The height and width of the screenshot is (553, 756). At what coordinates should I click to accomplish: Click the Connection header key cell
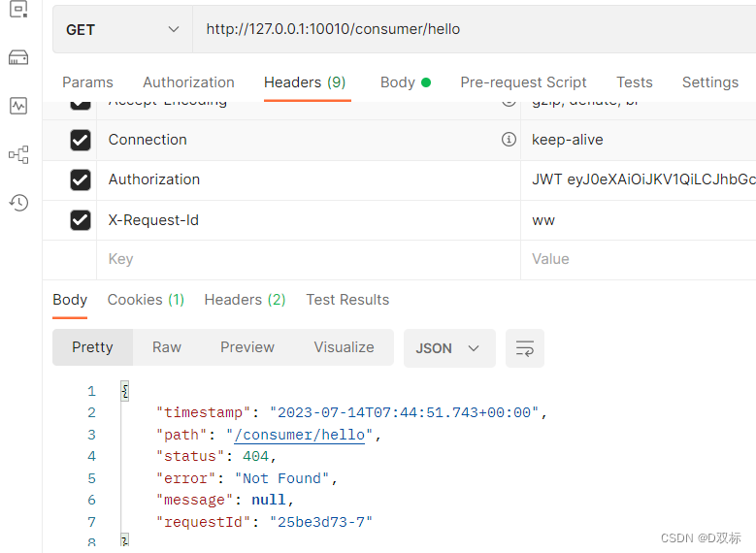click(x=308, y=140)
